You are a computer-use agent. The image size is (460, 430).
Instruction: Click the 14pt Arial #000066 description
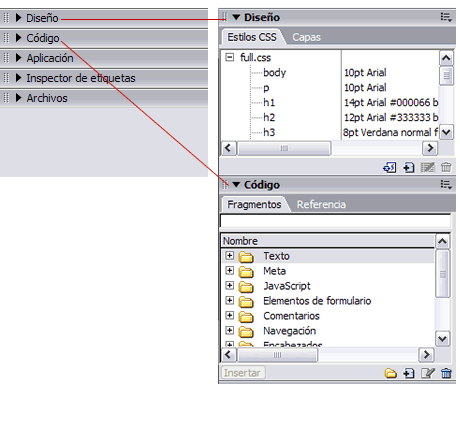click(x=391, y=103)
